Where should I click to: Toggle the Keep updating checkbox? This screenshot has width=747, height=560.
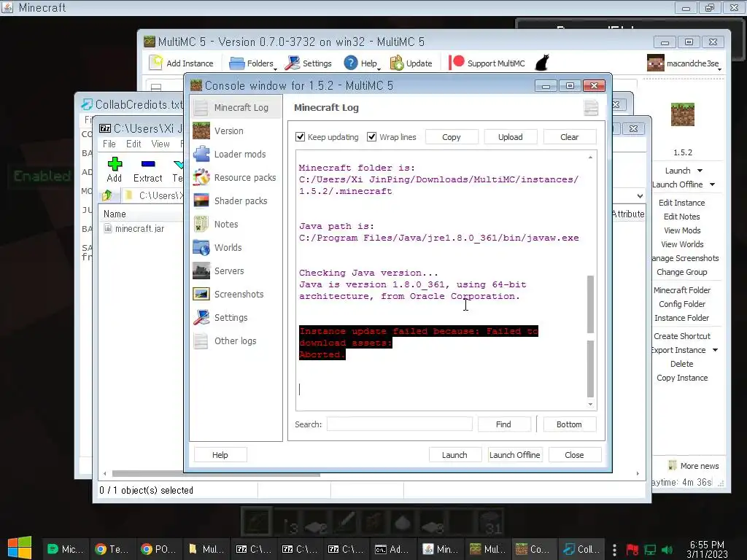[x=300, y=137]
